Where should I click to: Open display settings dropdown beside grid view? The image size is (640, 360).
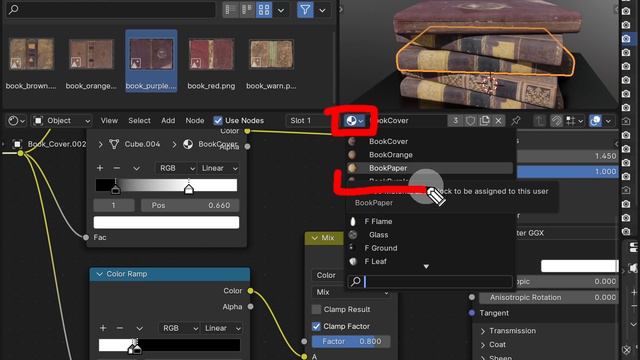[281, 10]
